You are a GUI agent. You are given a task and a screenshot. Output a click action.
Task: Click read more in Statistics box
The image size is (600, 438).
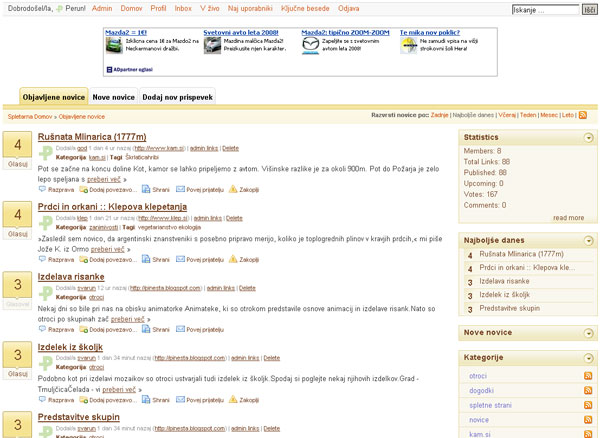click(x=568, y=218)
